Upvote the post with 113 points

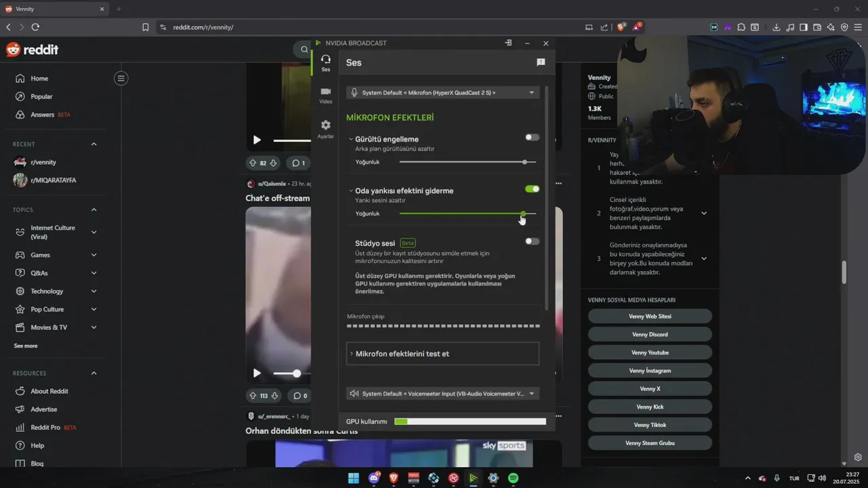click(253, 396)
